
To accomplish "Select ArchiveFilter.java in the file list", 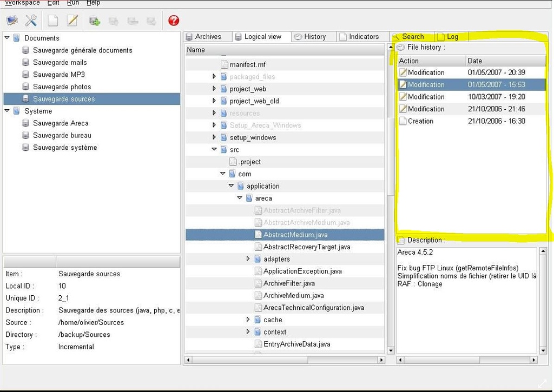I will point(288,283).
